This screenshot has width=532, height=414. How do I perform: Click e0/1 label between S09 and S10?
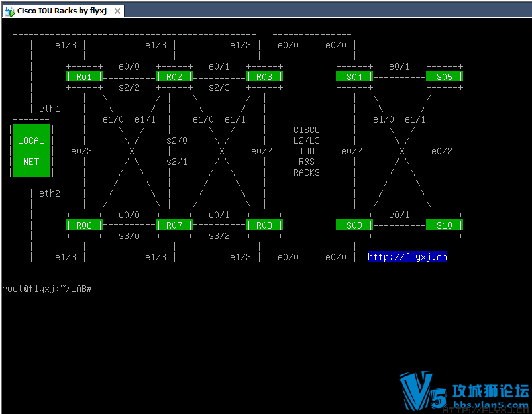399,215
